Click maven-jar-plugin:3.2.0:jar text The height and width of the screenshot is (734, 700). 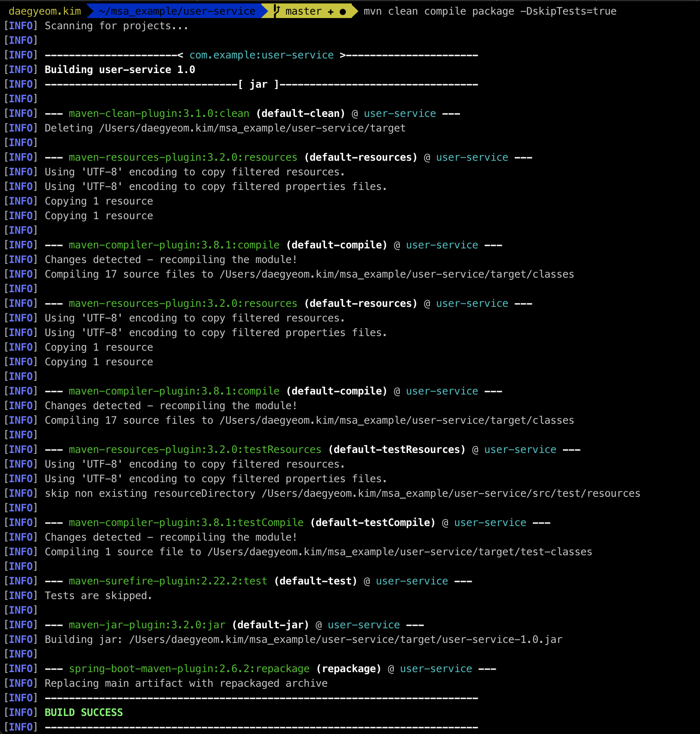tap(147, 625)
